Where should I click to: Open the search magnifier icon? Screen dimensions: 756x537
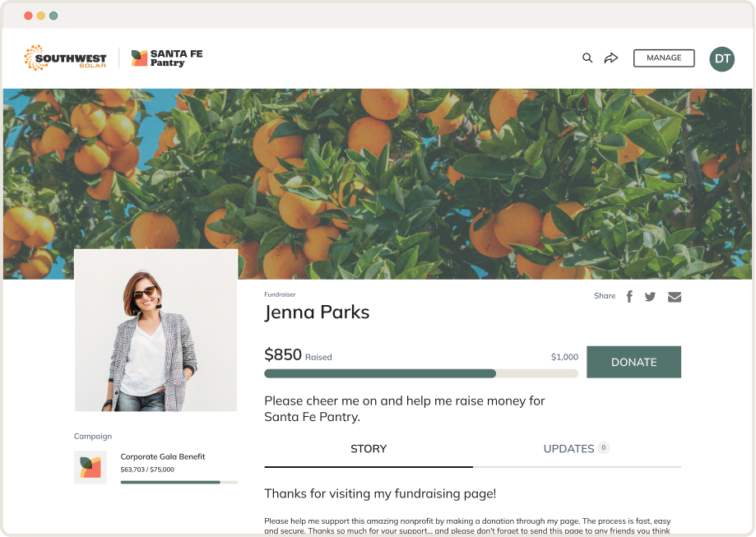pyautogui.click(x=587, y=58)
